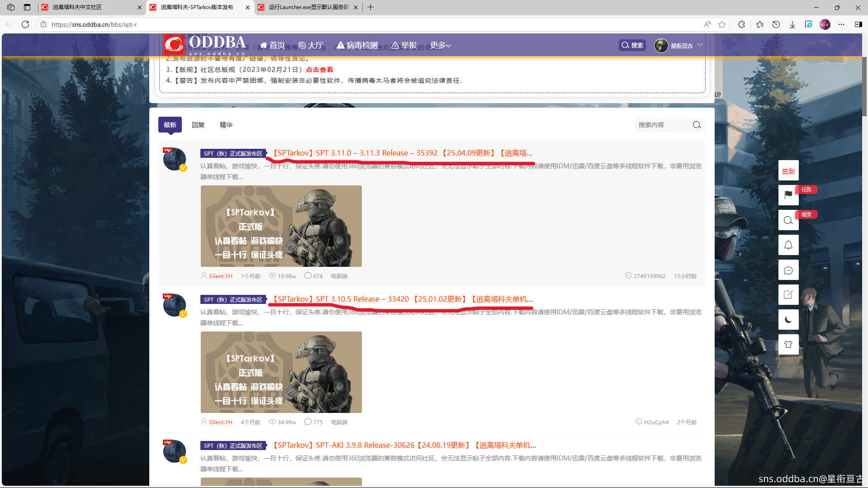Open the 任务 flag sidebar icon
868x488 pixels.
click(x=788, y=195)
